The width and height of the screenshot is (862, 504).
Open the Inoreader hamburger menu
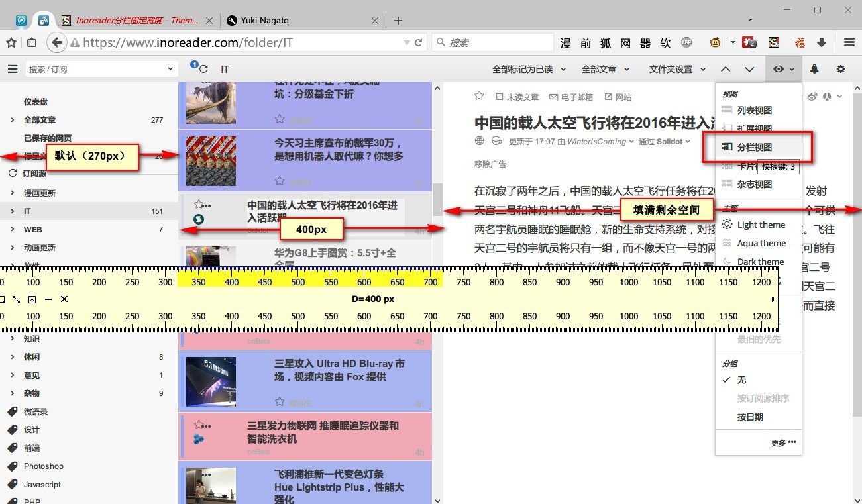coord(13,69)
